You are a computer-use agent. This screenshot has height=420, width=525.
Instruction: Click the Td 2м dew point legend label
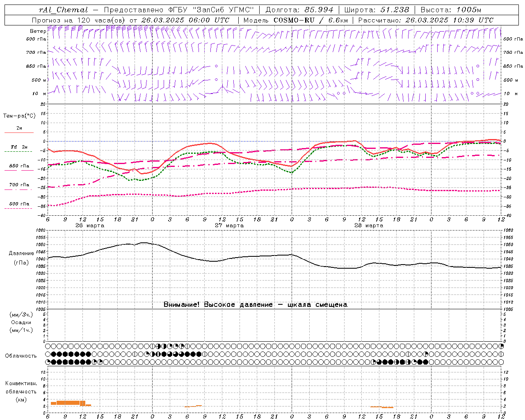(19, 147)
